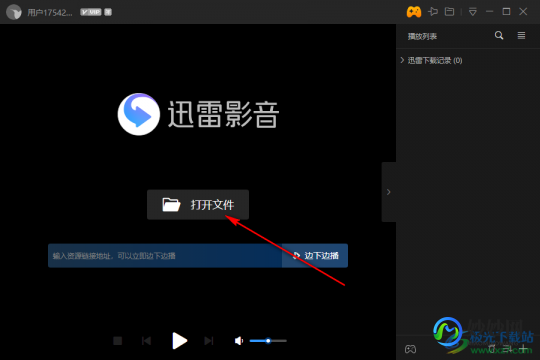Click the VIP badge next to username

point(91,12)
